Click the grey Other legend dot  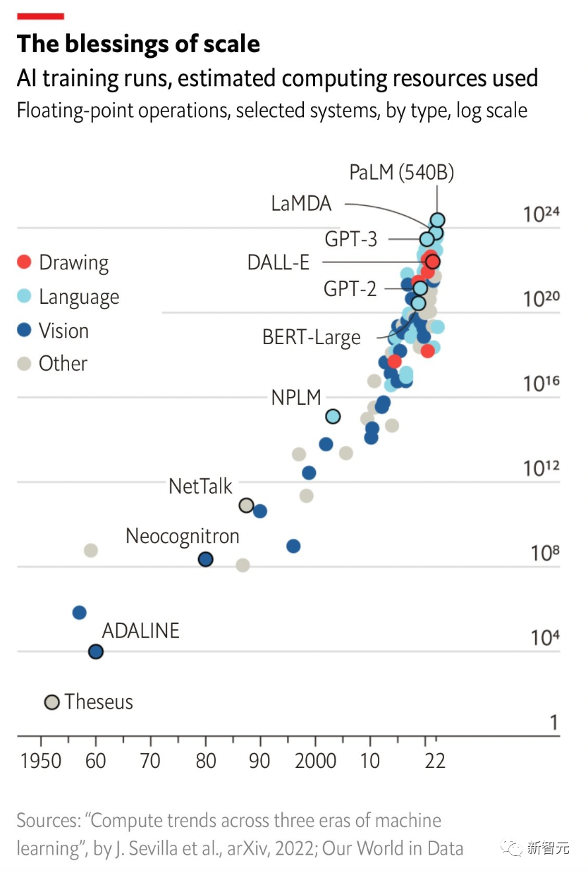pyautogui.click(x=25, y=363)
